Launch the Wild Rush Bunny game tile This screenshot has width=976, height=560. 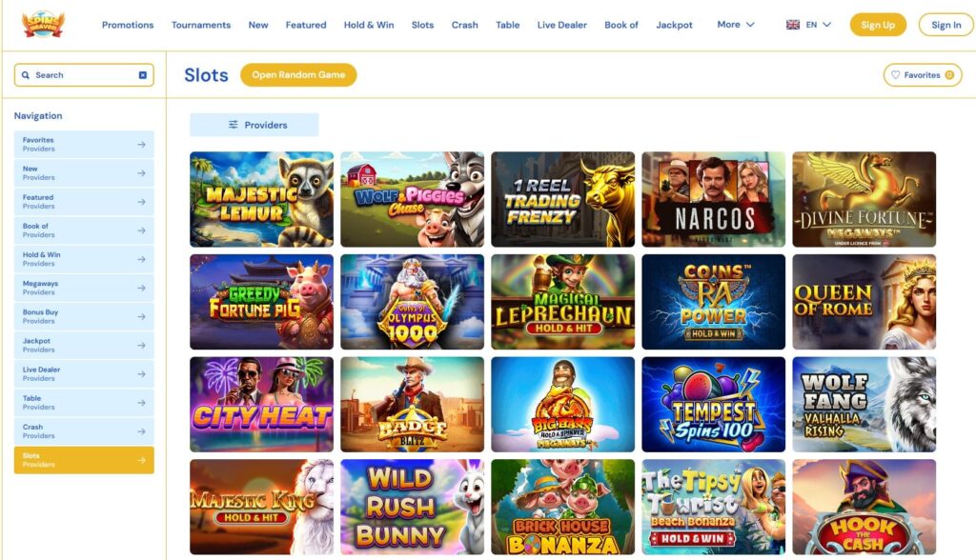click(x=412, y=507)
